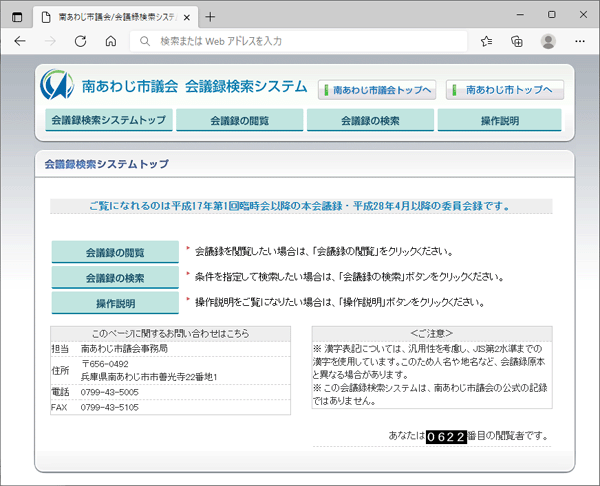Click the browser forward arrow
The width and height of the screenshot is (600, 486).
(x=50, y=41)
